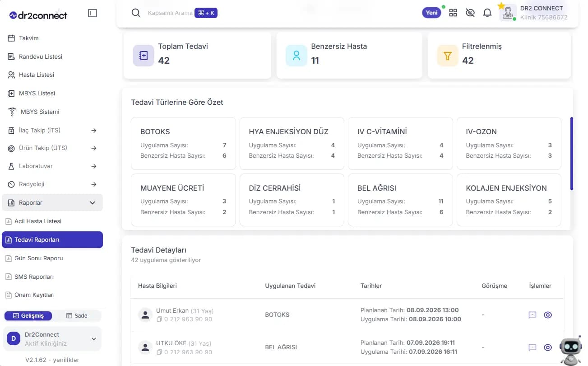Collapse the Raporlar menu chevron
The width and height of the screenshot is (588, 366).
point(93,203)
